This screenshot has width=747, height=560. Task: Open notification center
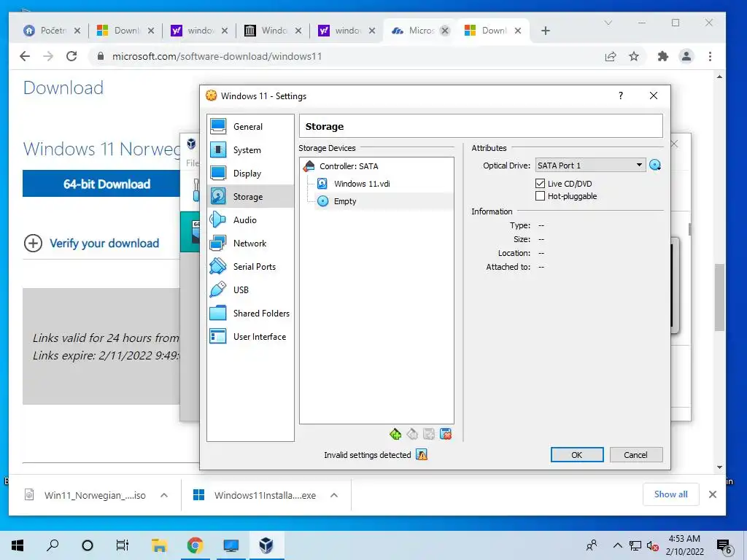pyautogui.click(x=724, y=547)
